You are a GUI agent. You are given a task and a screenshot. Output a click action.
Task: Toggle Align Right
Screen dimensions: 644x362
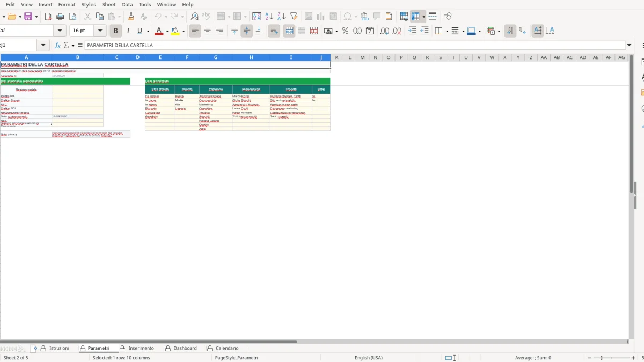[219, 31]
